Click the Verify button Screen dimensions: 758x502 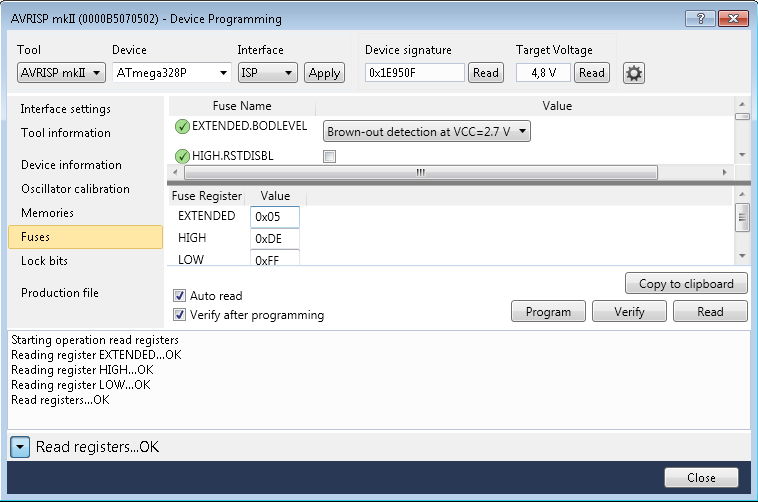[x=629, y=312]
